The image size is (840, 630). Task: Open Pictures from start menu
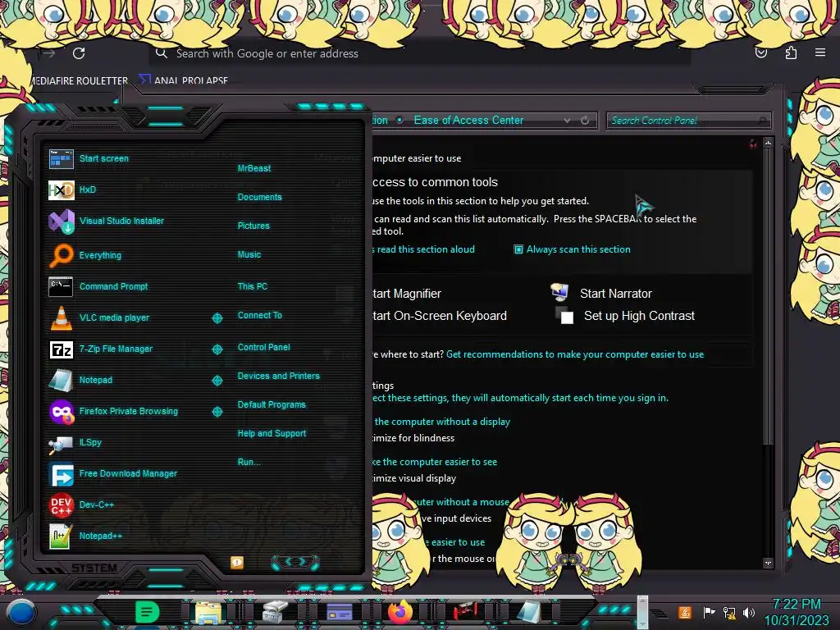[x=253, y=226]
